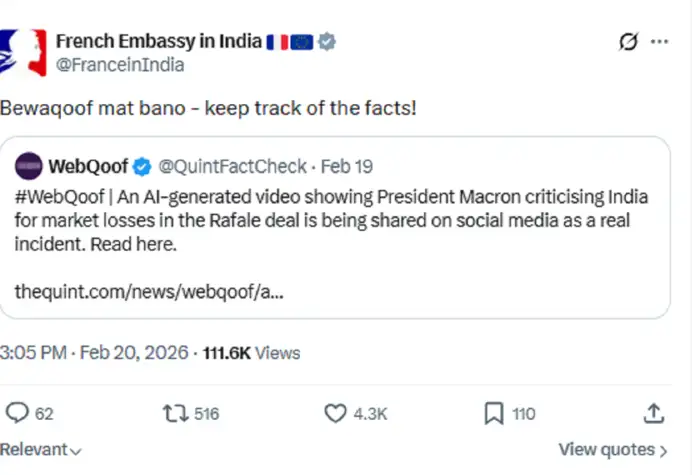Open the share upload icon
The image size is (700, 475).
tap(653, 413)
